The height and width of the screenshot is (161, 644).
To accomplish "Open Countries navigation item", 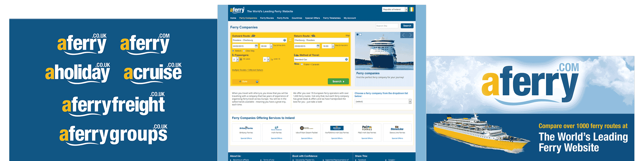I will click(297, 18).
